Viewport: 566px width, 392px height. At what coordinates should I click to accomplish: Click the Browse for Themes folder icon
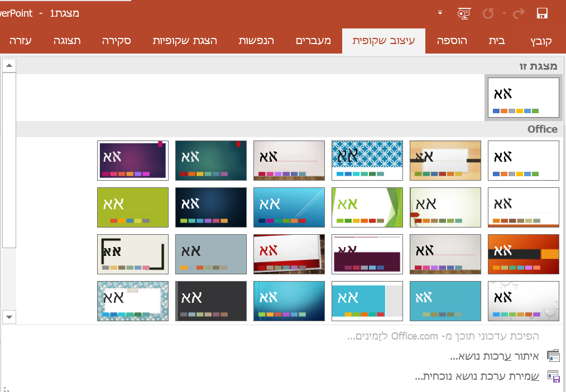click(x=553, y=356)
